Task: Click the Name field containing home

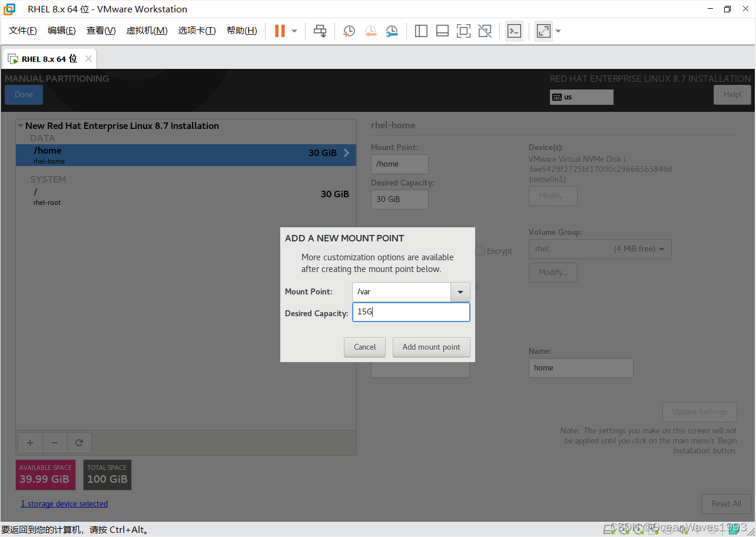Action: pyautogui.click(x=581, y=368)
